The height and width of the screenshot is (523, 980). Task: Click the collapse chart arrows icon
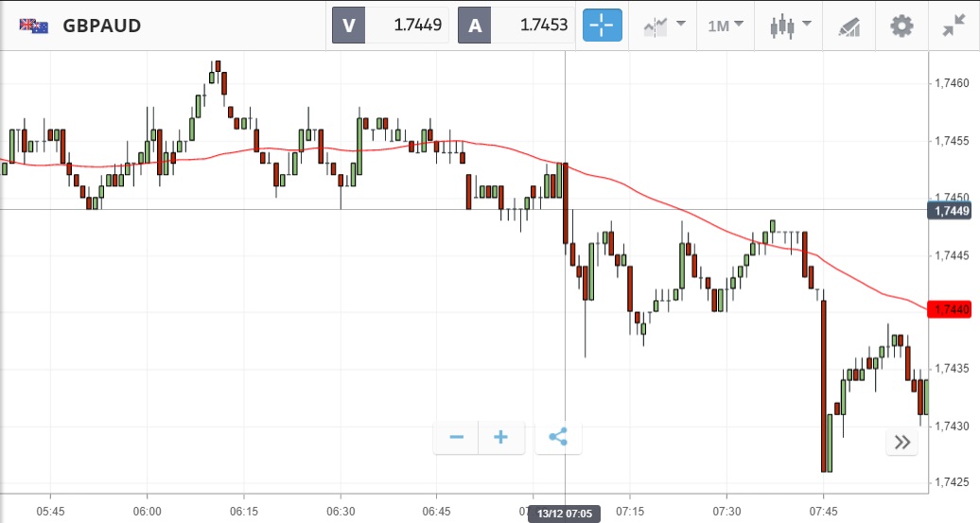(x=954, y=26)
